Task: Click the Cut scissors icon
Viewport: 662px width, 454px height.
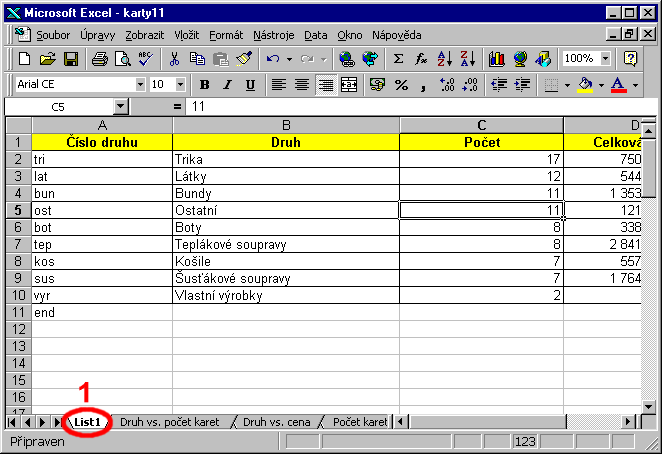Action: click(174, 59)
